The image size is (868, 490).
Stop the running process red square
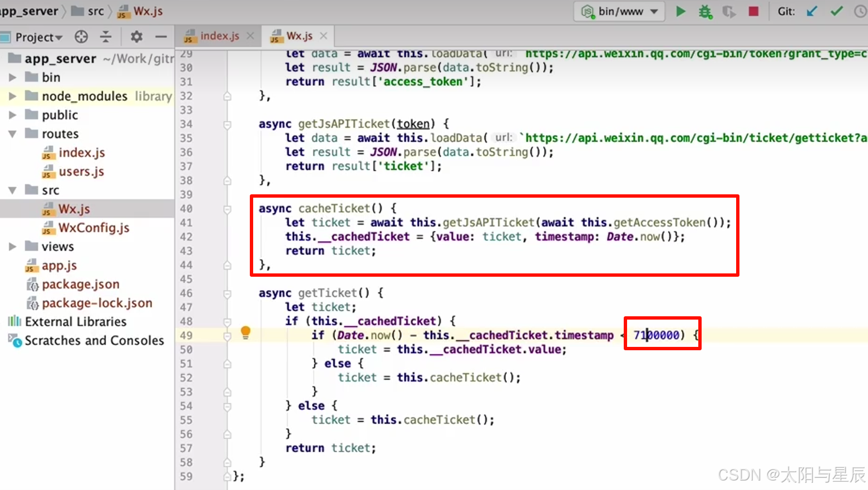click(x=753, y=11)
